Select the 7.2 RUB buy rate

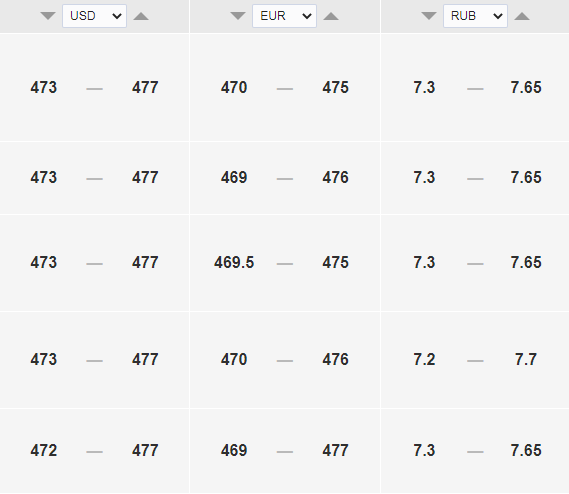(424, 359)
